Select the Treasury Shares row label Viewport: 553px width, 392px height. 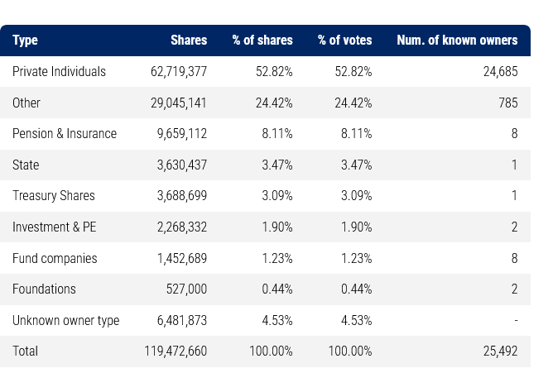54,196
